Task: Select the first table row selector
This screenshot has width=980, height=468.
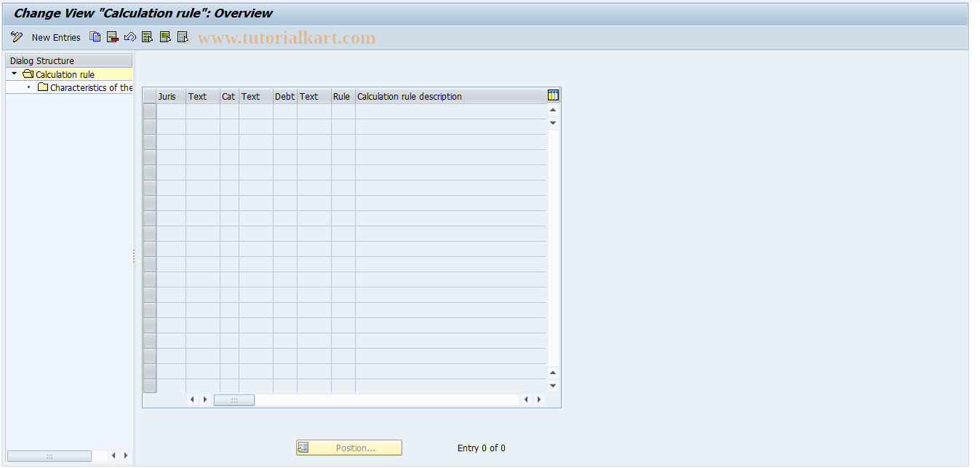Action: (x=150, y=111)
